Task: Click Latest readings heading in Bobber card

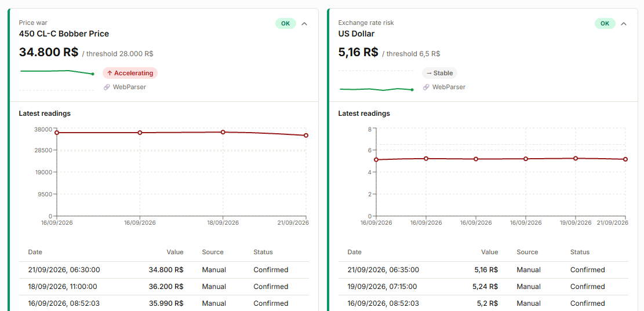Action: [45, 114]
